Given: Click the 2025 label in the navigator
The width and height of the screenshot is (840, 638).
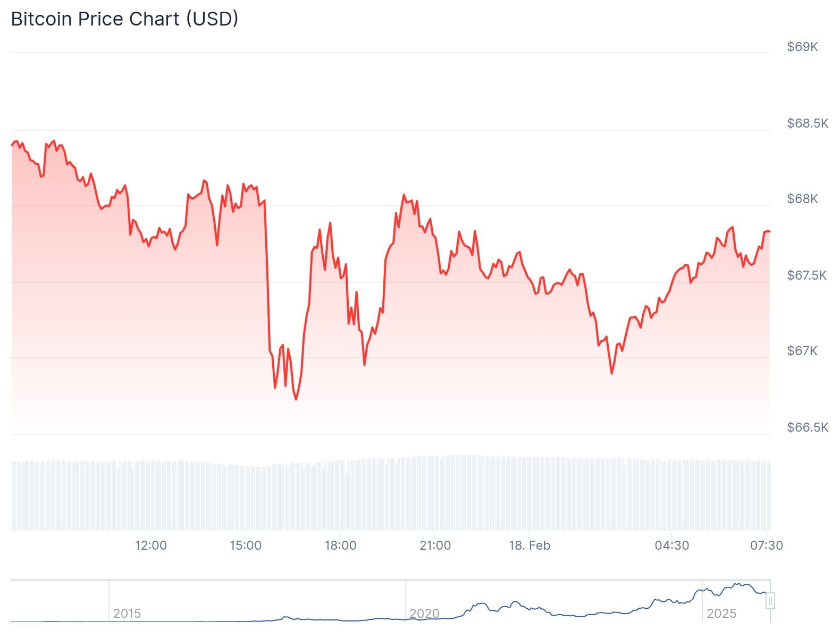Looking at the screenshot, I should click(x=721, y=614).
